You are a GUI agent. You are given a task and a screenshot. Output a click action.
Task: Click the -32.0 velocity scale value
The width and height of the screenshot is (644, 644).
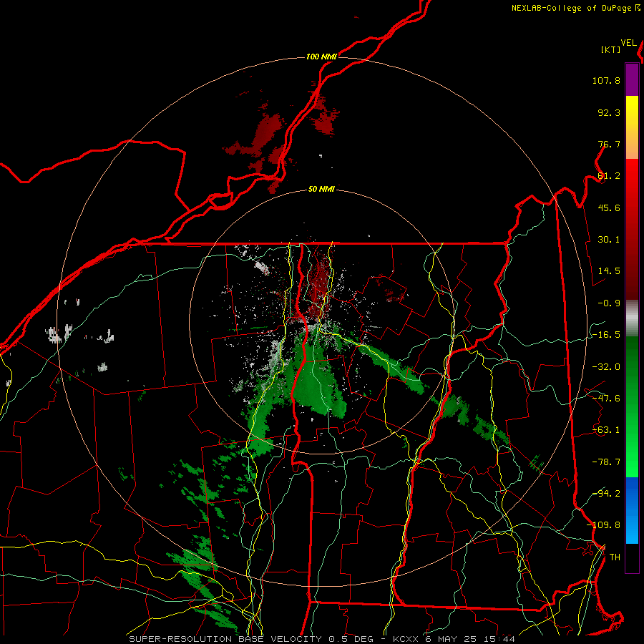click(606, 367)
